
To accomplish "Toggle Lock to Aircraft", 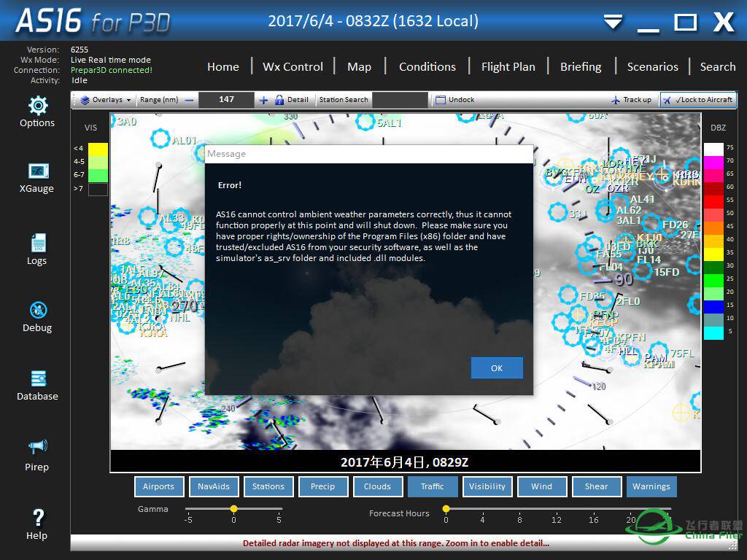I will tap(698, 100).
